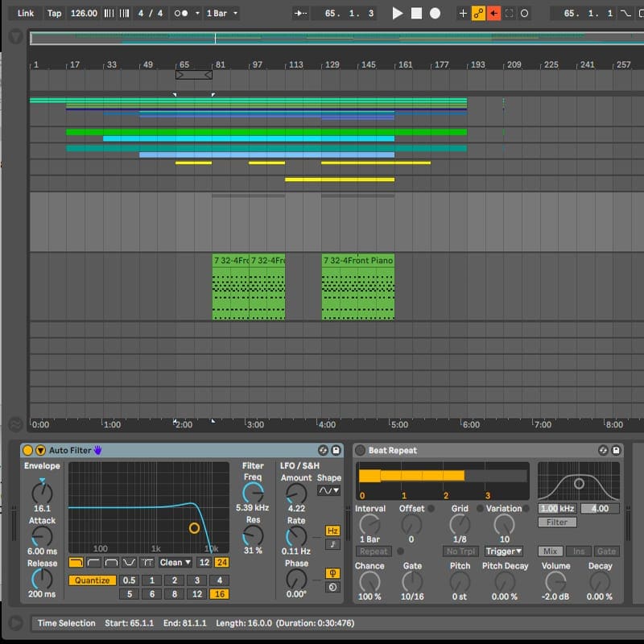
Task: Click the 126.00 tempo field
Action: tap(84, 14)
